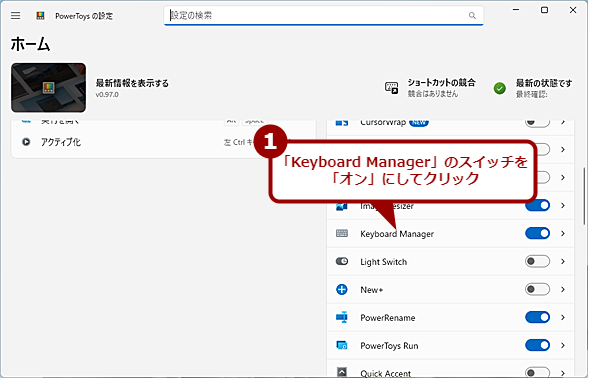Open 最新情報を表示する link
Viewport: 589px width, 379px height.
[x=132, y=83]
